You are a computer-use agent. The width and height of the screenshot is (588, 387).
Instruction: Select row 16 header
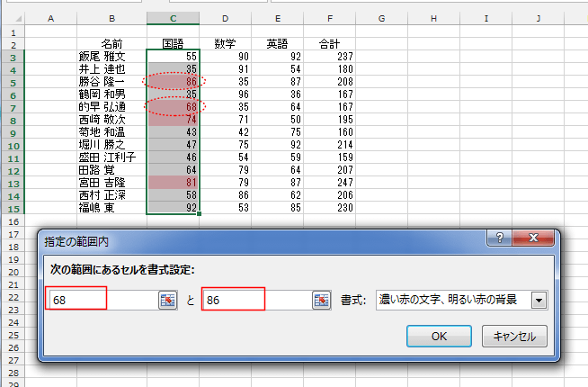(13, 221)
